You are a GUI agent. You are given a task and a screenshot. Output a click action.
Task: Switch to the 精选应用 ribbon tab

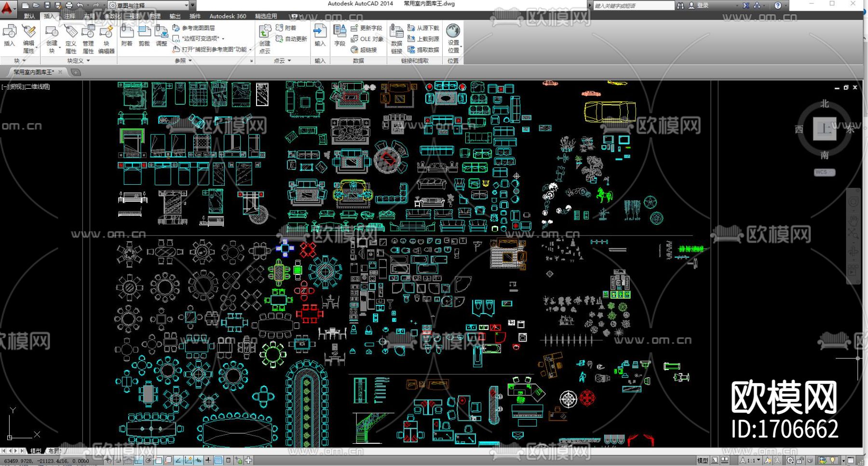pos(266,16)
